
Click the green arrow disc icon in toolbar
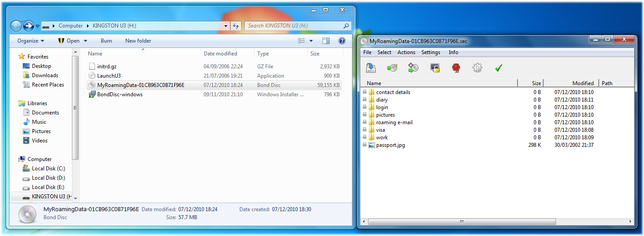pos(392,68)
